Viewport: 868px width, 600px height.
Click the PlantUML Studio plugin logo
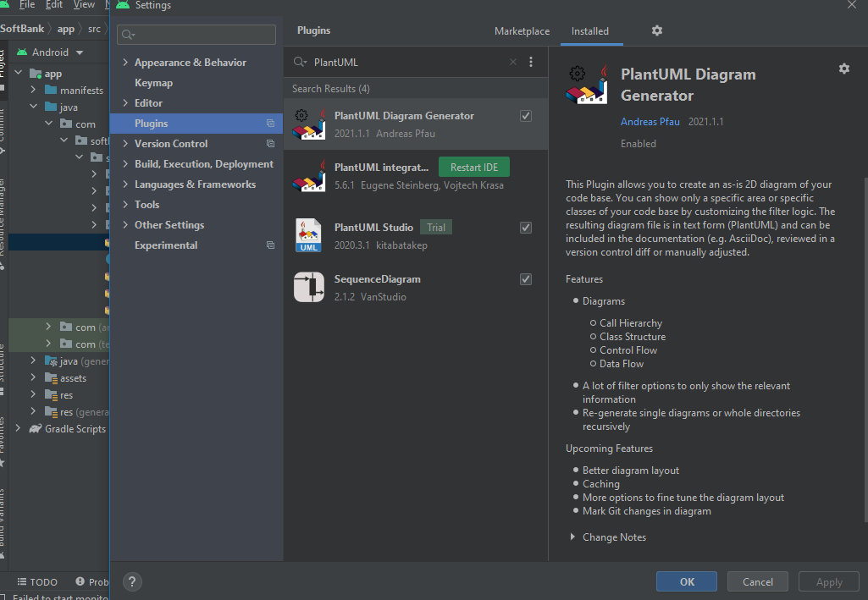pyautogui.click(x=308, y=235)
